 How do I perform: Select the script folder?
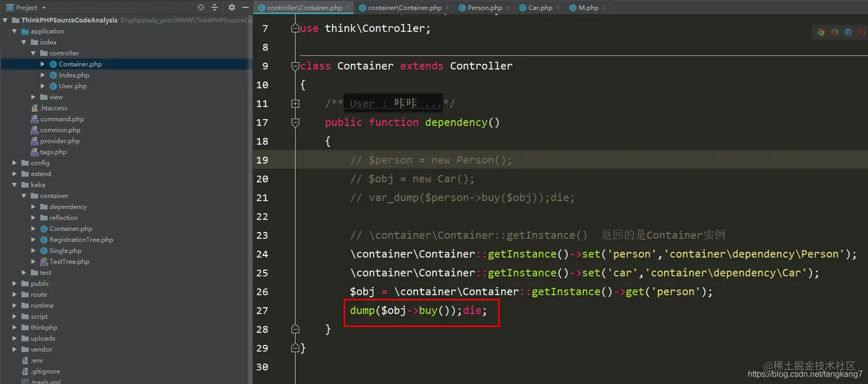(39, 316)
